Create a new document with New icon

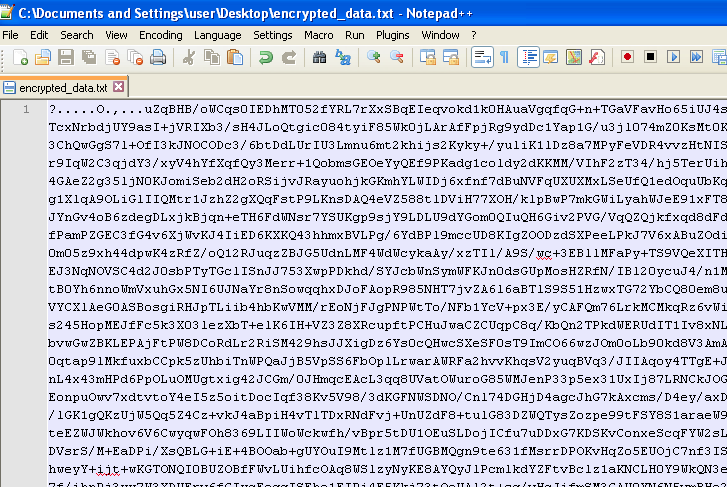(20, 58)
